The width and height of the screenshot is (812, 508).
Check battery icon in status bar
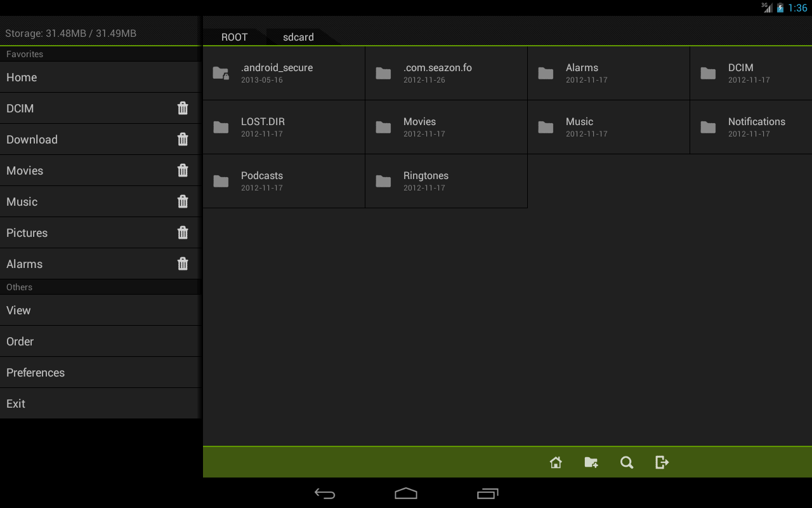pos(780,8)
